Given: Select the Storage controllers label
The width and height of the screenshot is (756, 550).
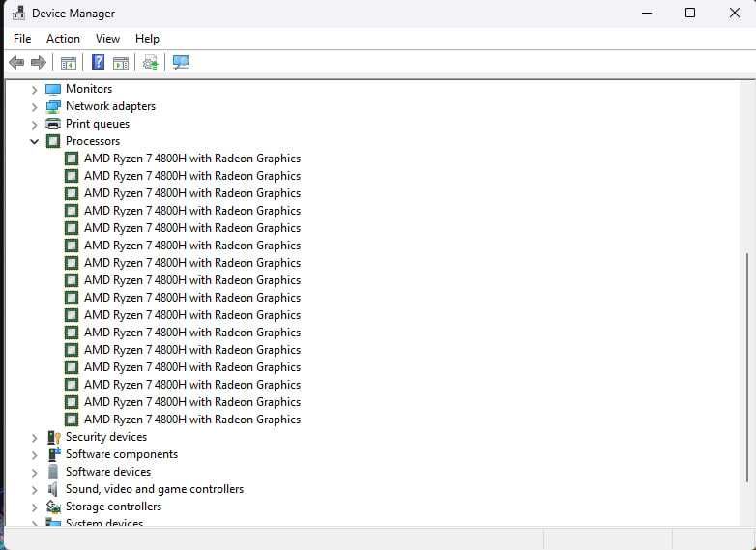Looking at the screenshot, I should pyautogui.click(x=113, y=507).
